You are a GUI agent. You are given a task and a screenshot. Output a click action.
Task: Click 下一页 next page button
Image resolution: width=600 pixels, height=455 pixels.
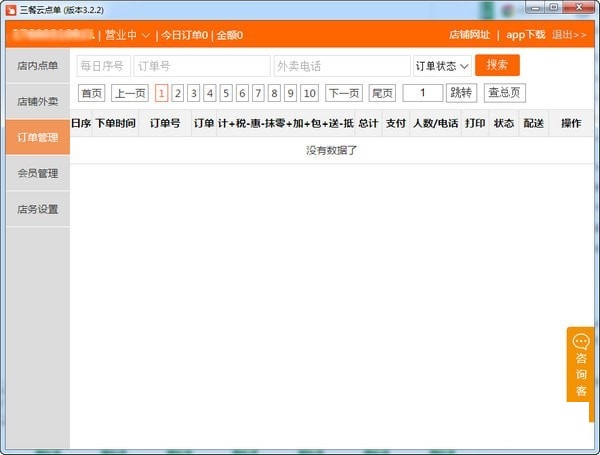tap(343, 93)
